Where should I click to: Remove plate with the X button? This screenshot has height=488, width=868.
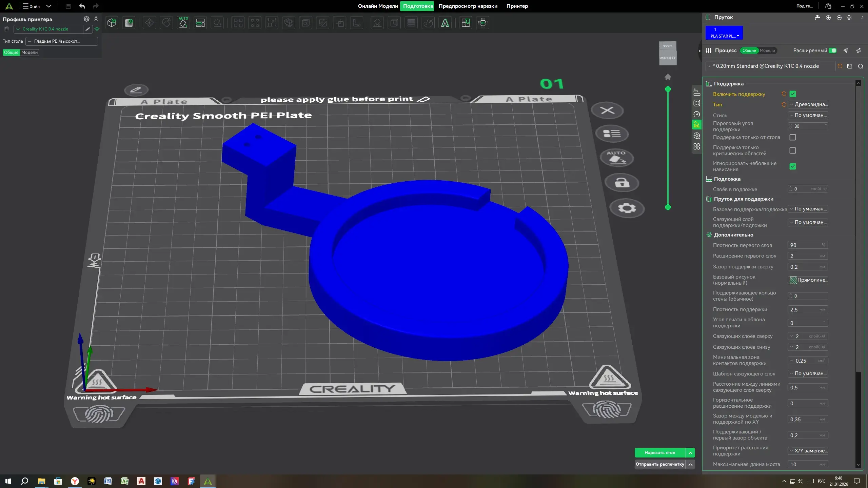(x=607, y=110)
